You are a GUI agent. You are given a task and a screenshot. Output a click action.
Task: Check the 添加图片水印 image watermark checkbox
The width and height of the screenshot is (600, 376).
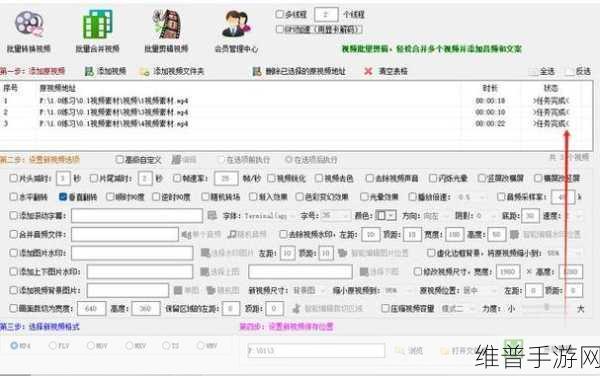pos(13,253)
